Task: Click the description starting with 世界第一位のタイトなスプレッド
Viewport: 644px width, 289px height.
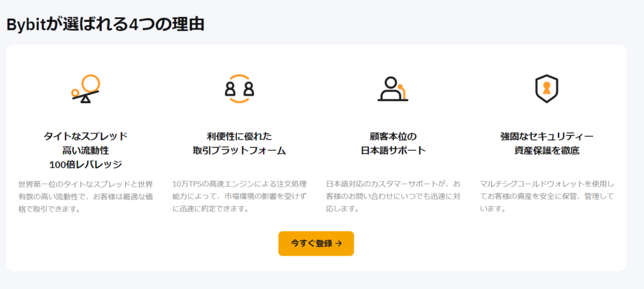Action: (86, 196)
